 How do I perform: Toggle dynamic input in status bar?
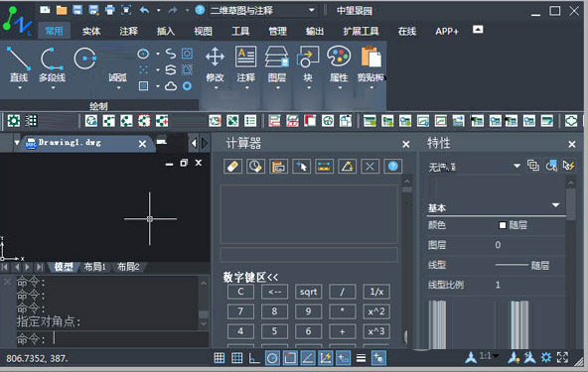(343, 358)
